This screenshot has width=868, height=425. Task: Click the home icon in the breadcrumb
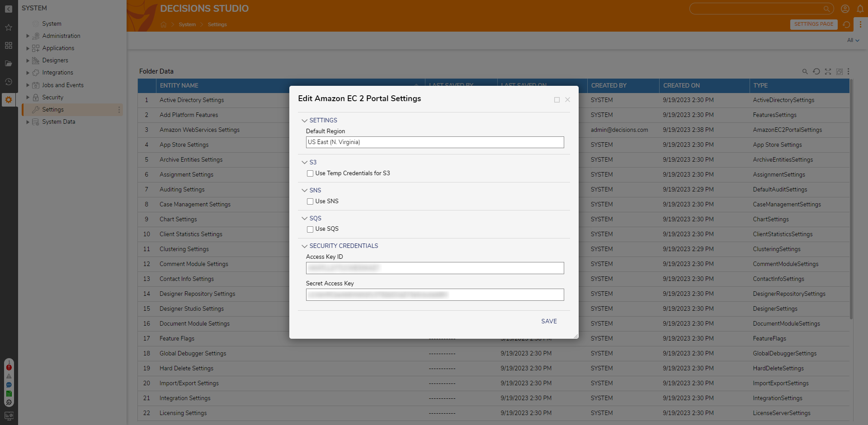pyautogui.click(x=164, y=25)
